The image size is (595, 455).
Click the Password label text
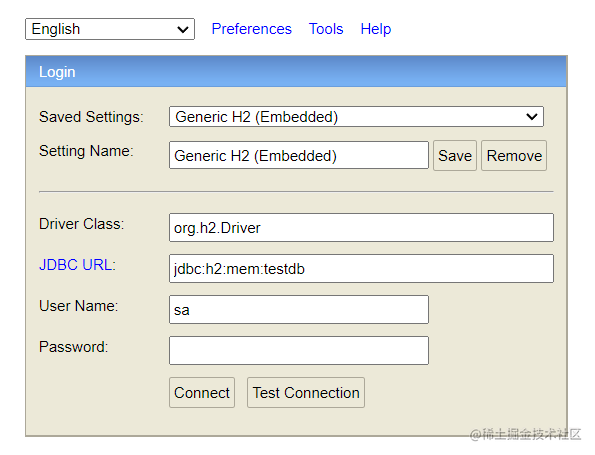74,346
